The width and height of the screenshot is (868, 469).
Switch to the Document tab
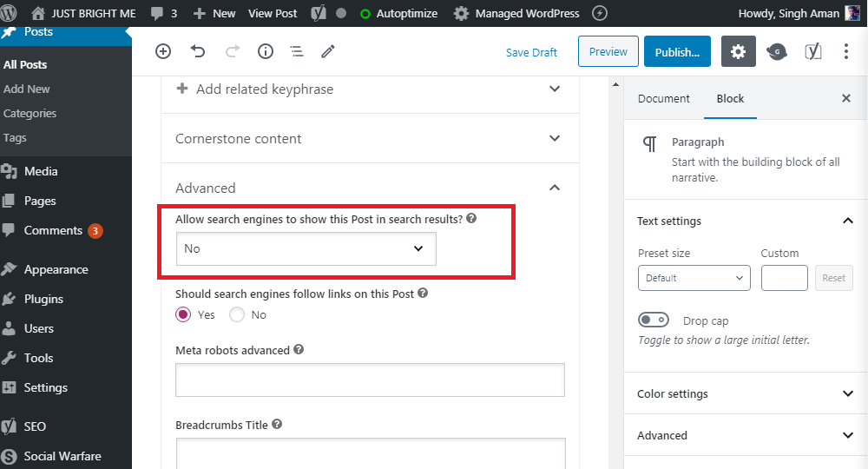coord(663,98)
